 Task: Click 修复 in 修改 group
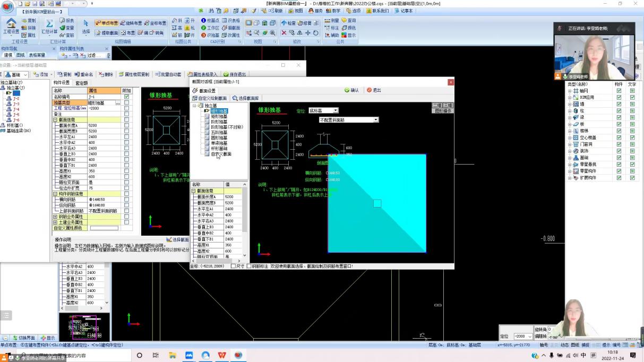tap(305, 23)
